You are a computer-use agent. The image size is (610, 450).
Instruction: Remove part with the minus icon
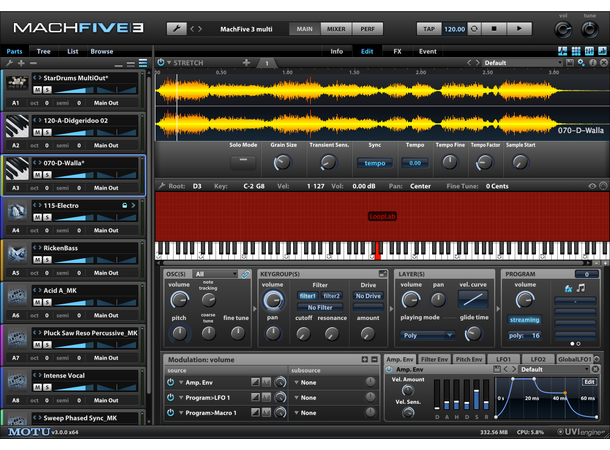33,63
